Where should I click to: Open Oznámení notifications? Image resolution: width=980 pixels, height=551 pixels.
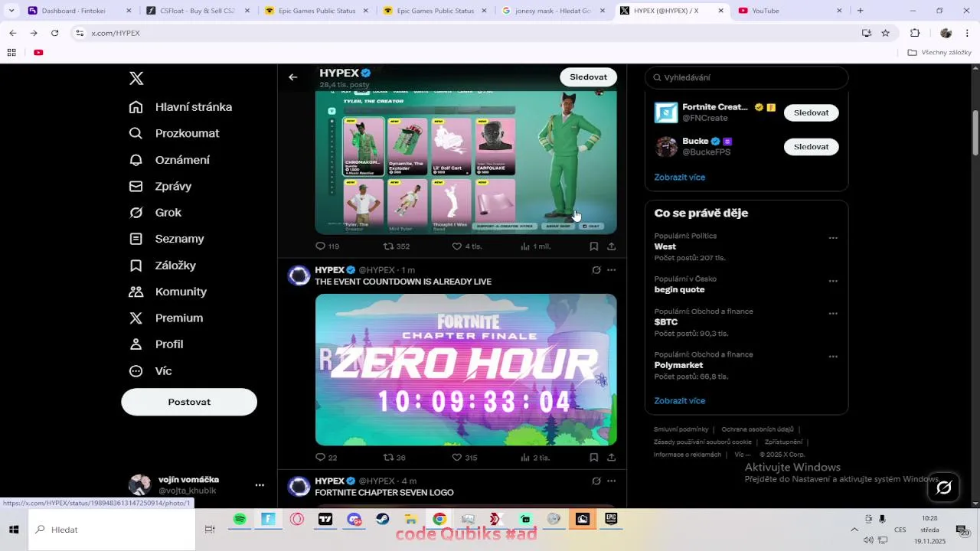169,160
